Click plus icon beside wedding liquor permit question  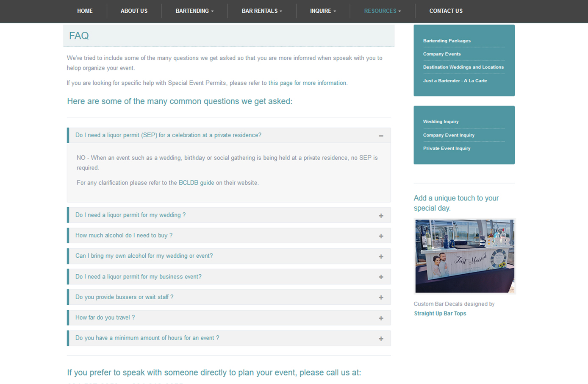point(381,216)
